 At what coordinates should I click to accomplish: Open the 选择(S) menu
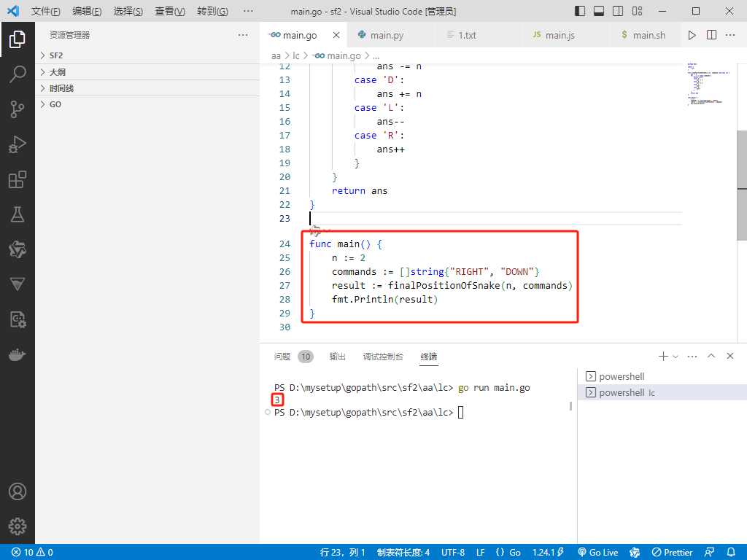click(x=128, y=11)
